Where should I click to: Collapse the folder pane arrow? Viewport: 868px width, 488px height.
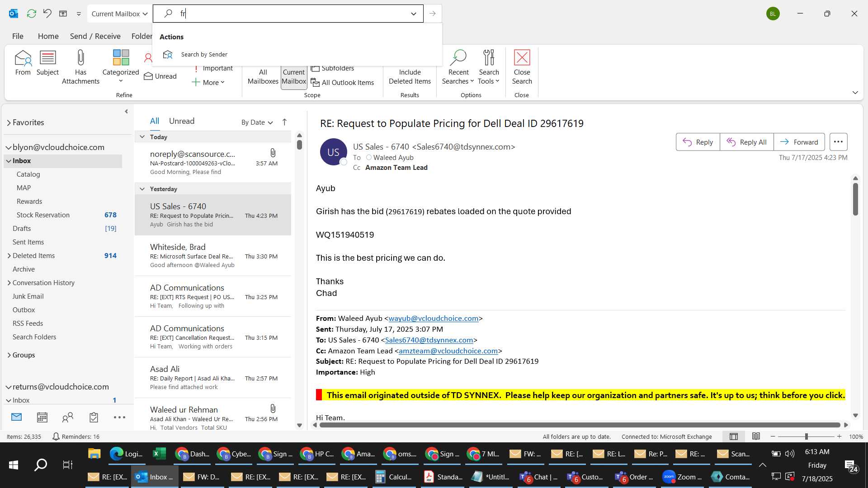pyautogui.click(x=126, y=111)
